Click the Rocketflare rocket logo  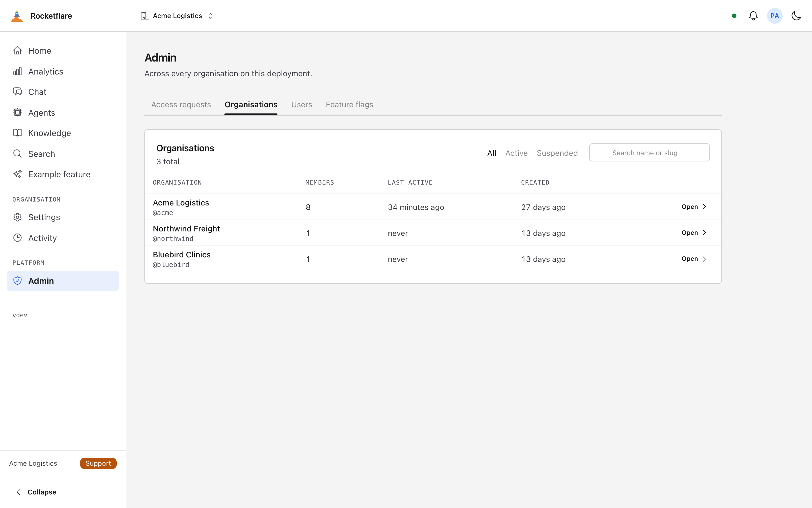click(17, 16)
